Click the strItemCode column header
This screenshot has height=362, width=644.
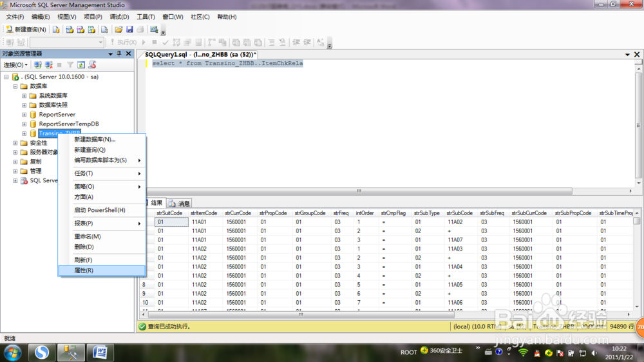(204, 213)
